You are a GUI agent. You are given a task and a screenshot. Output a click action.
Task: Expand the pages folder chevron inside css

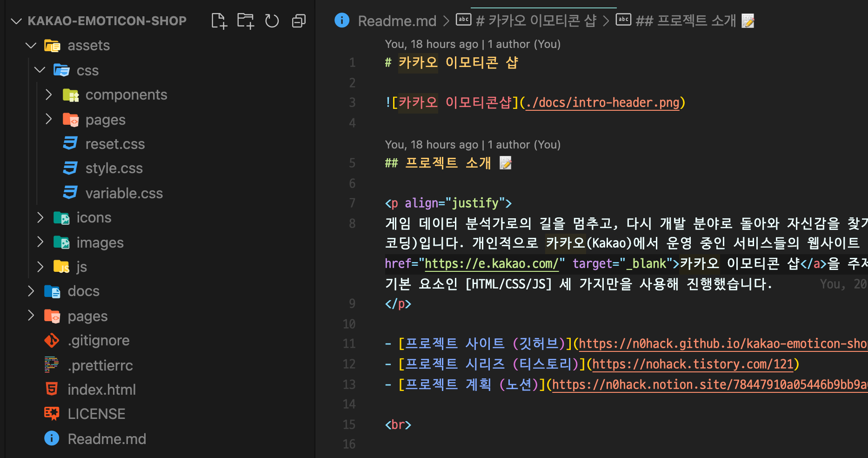tap(49, 120)
